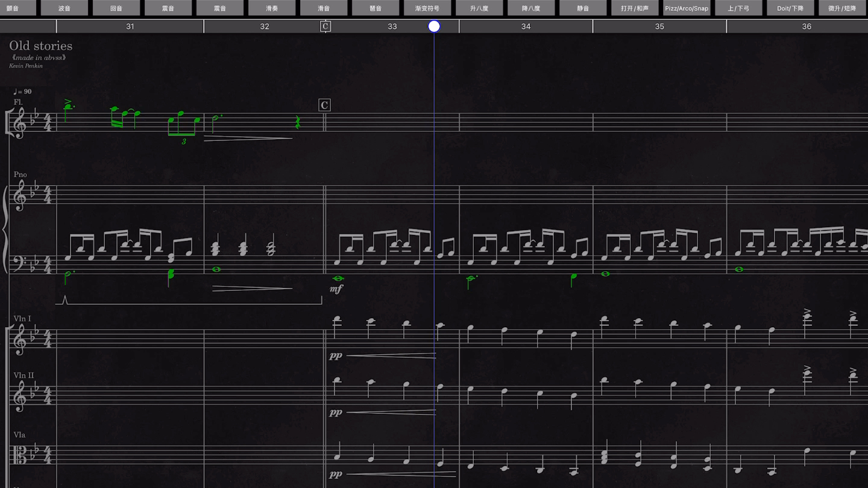Jump to measure 32 in ruler
This screenshot has width=868, height=488.
265,27
